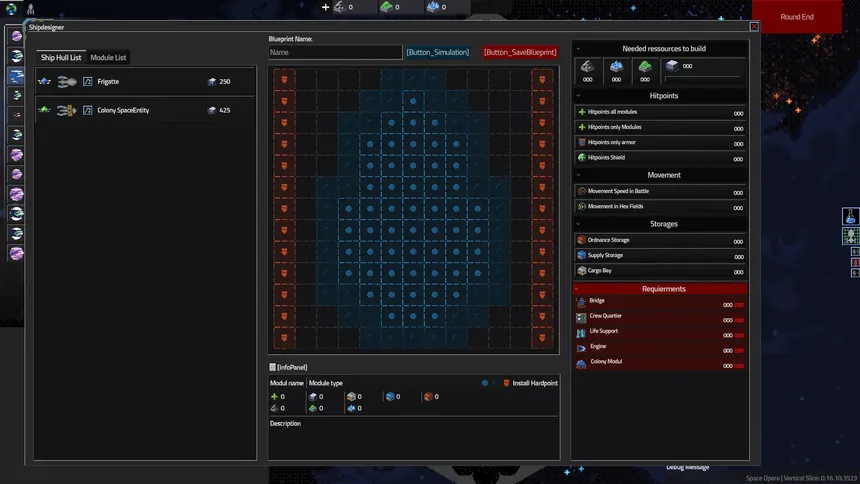The height and width of the screenshot is (484, 860).
Task: Click the Movement Speed in Battle icon
Action: 581,192
